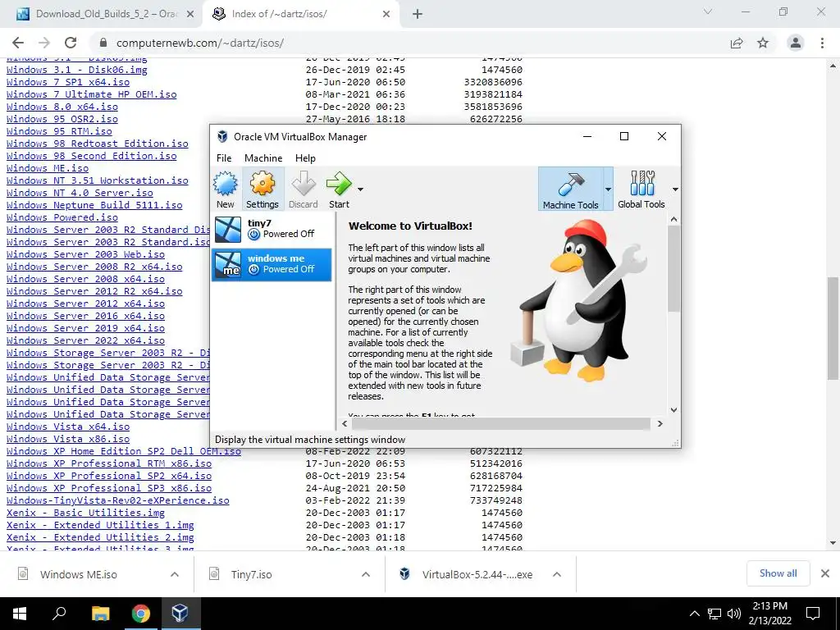Open Tiny7.iso download options chevron

click(366, 574)
